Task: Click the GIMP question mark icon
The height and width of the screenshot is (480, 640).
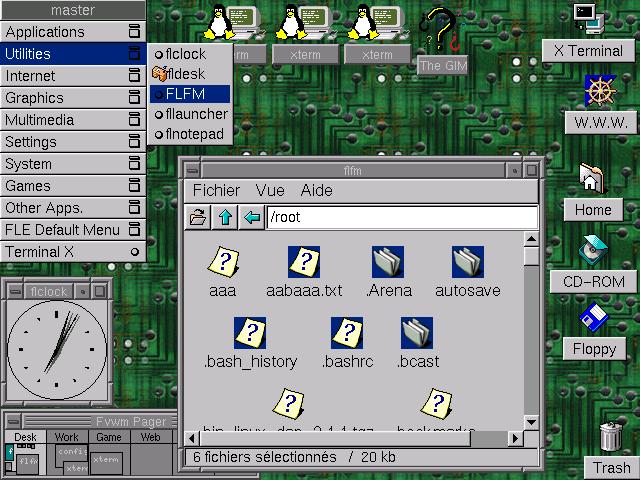Action: 442,30
